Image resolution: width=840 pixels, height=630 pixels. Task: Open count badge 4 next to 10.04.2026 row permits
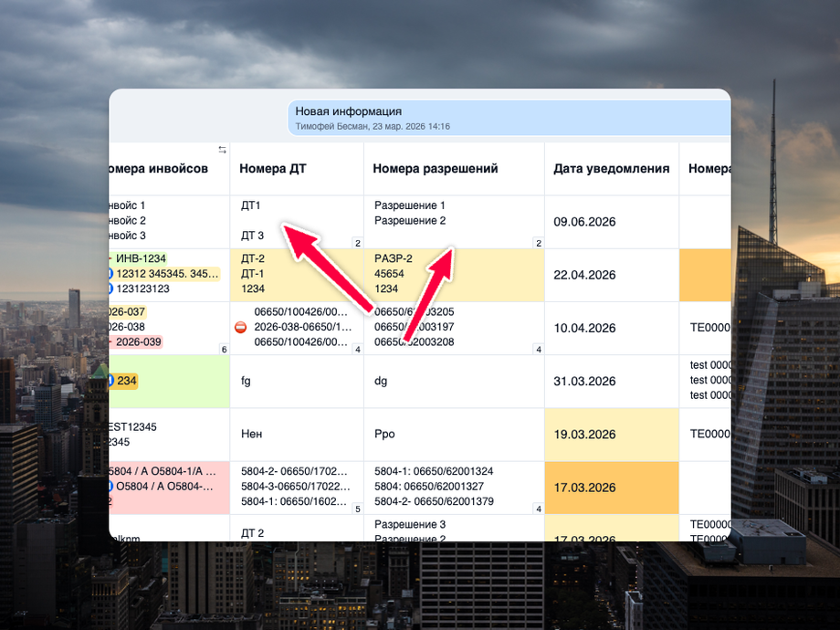tap(539, 350)
